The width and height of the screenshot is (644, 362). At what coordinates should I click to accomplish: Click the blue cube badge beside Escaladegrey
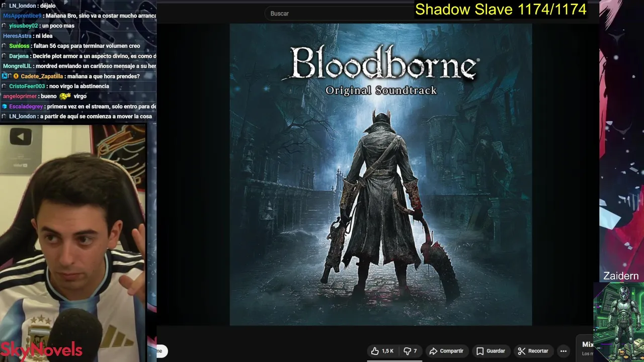pyautogui.click(x=5, y=106)
